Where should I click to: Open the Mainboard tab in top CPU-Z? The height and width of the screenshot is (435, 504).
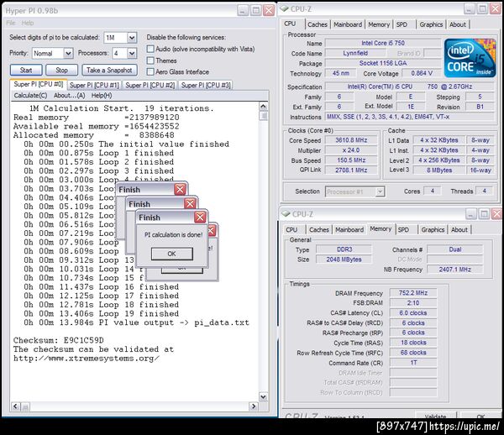348,24
